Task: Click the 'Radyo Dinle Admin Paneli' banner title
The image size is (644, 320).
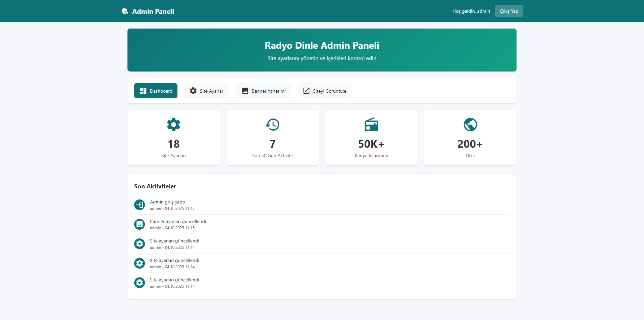Action: tap(322, 45)
